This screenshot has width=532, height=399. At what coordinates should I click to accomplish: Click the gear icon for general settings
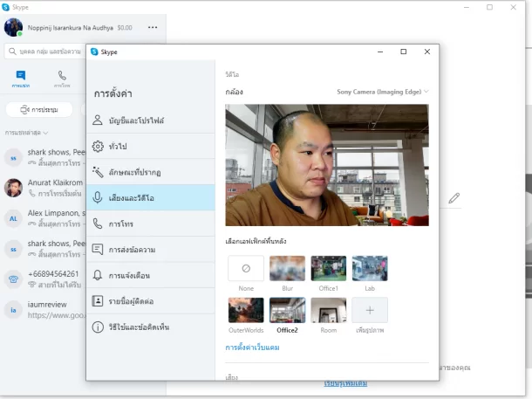[98, 147]
